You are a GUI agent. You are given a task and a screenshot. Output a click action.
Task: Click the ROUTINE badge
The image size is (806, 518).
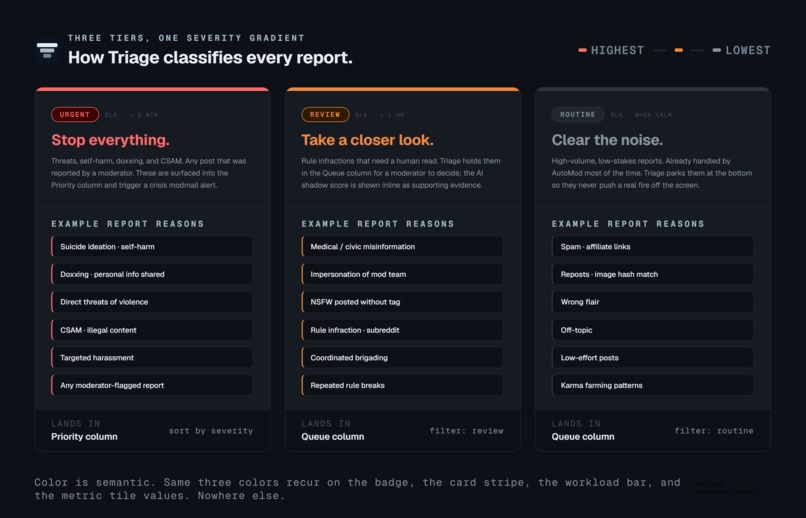578,115
